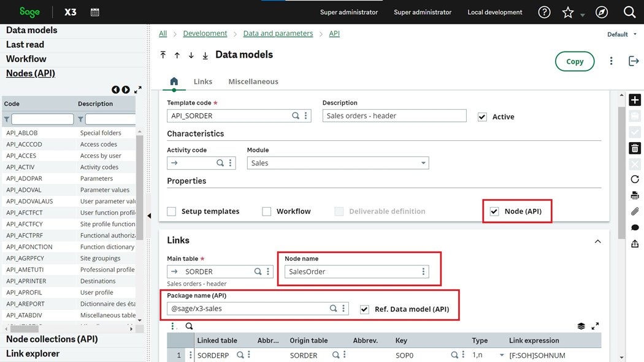Switch to the Miscellaneous tab
The width and height of the screenshot is (644, 362).
click(253, 81)
